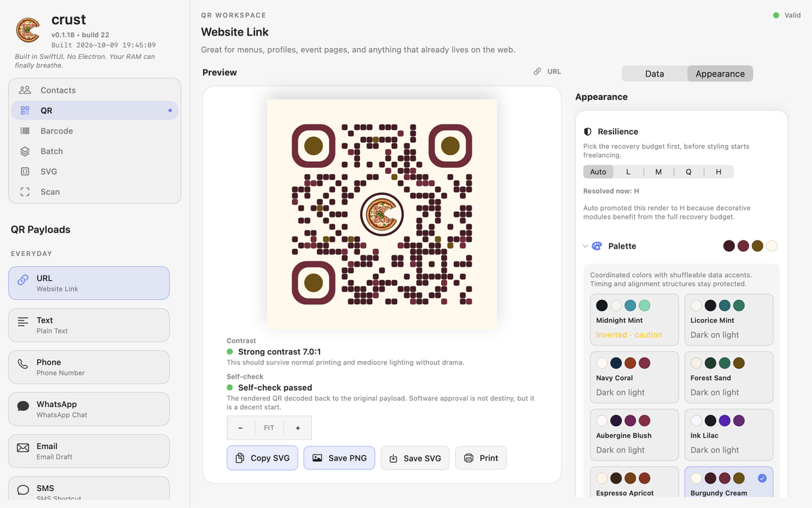The height and width of the screenshot is (508, 812).
Task: Select the QR sidebar item
Action: [95, 110]
